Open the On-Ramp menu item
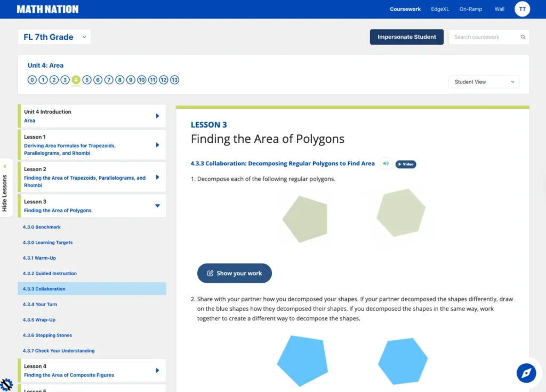Image resolution: width=546 pixels, height=392 pixels. coord(470,9)
